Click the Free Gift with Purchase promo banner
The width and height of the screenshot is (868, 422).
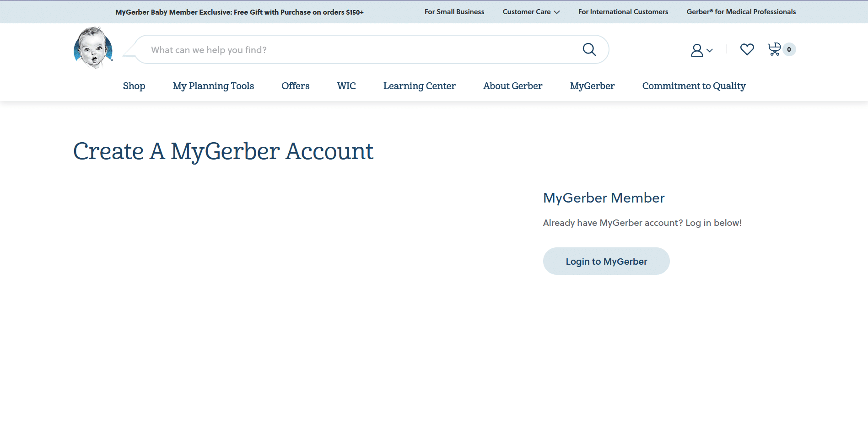(239, 12)
